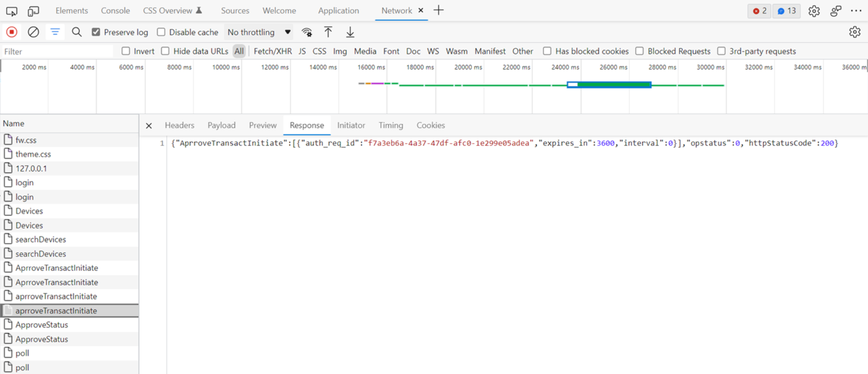
Task: Filter by Fetch/XHR requests
Action: tap(273, 51)
